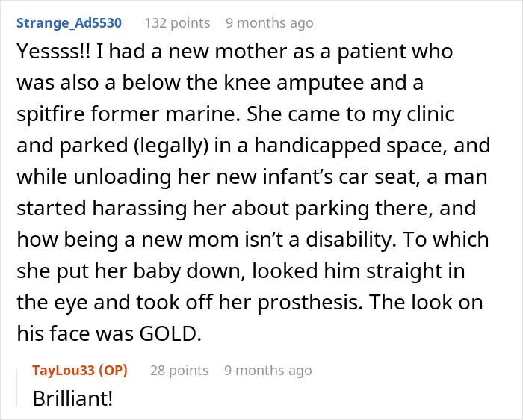Collapse reply thread using vertical line

point(17,388)
